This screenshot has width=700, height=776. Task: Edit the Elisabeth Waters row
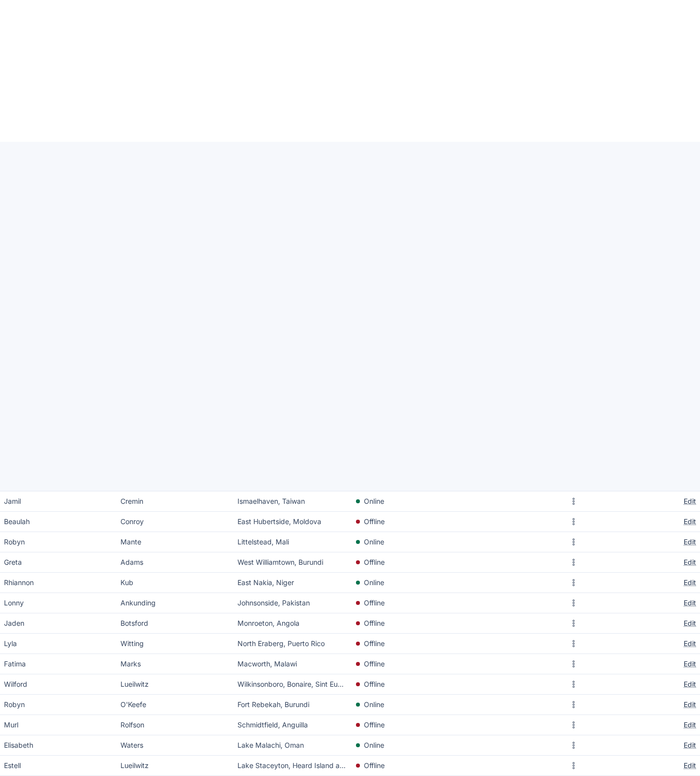[x=690, y=745]
